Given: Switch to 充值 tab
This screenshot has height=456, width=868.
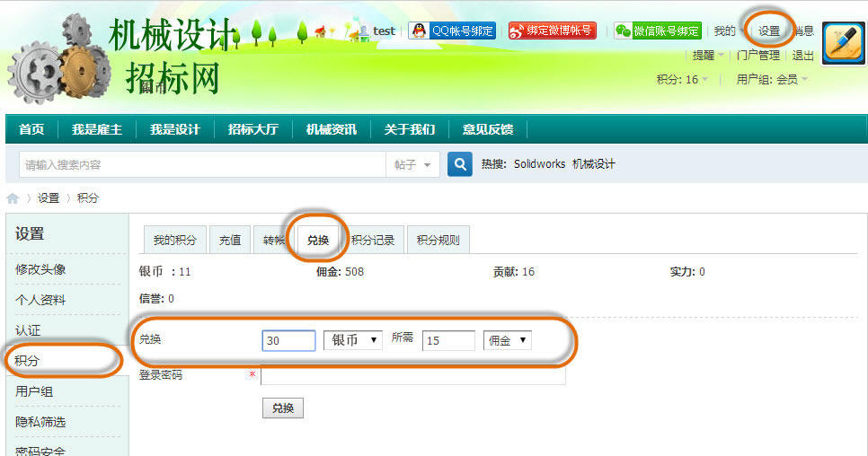Looking at the screenshot, I should (230, 240).
